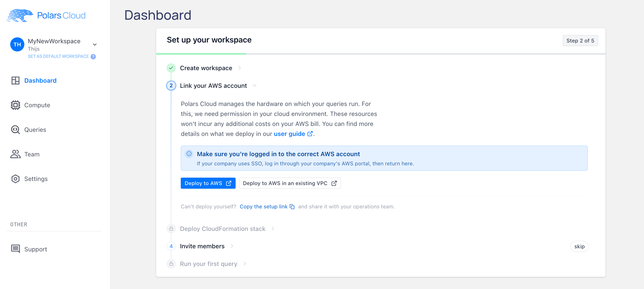Click the Step 2 of 5 badge
The width and height of the screenshot is (644, 289).
[580, 41]
